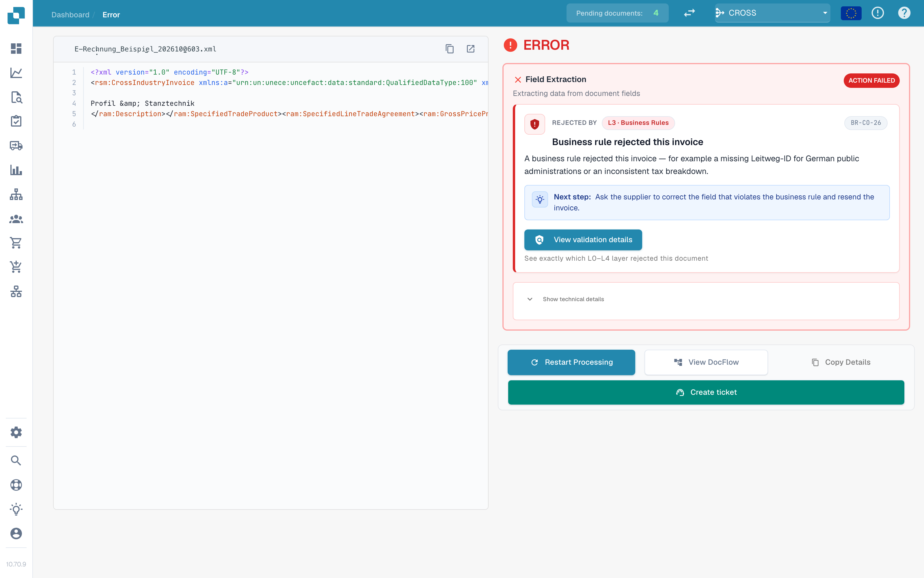
Task: Click Create ticket button
Action: pos(706,392)
